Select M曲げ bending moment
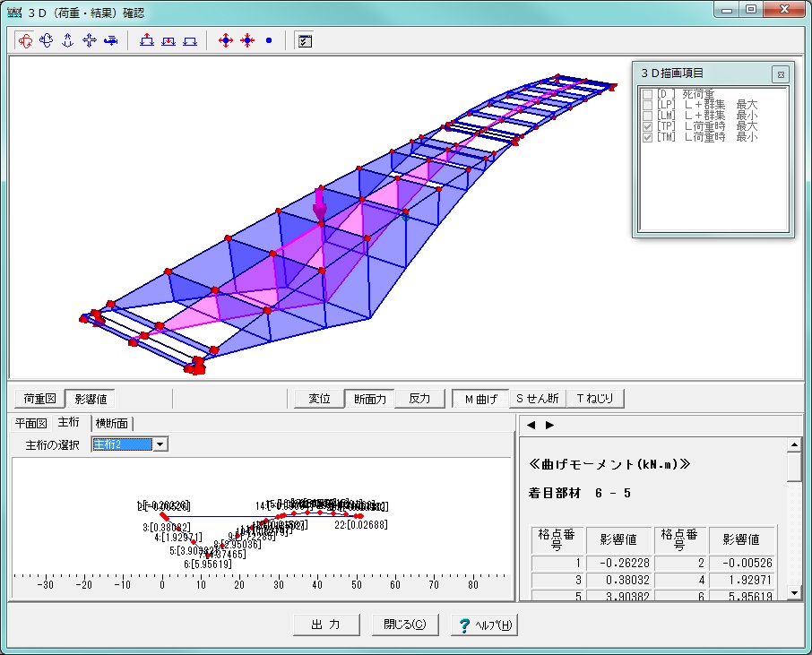The image size is (812, 655). click(x=481, y=399)
